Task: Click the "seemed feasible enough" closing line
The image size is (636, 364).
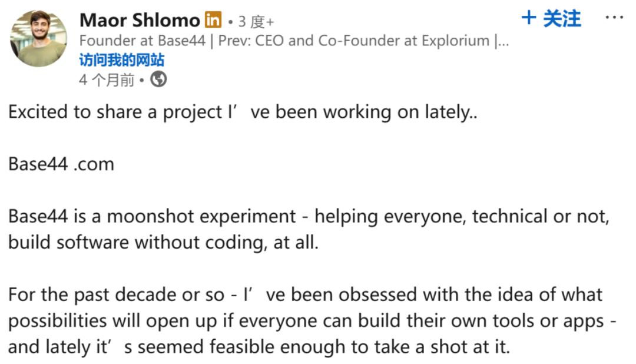Action: click(x=259, y=347)
